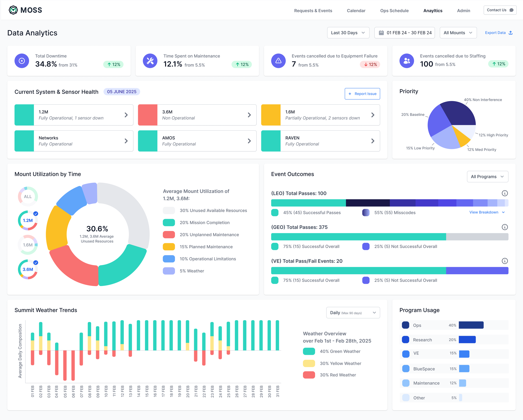
Task: Click the Total Downtime circle icon
Action: pyautogui.click(x=22, y=61)
